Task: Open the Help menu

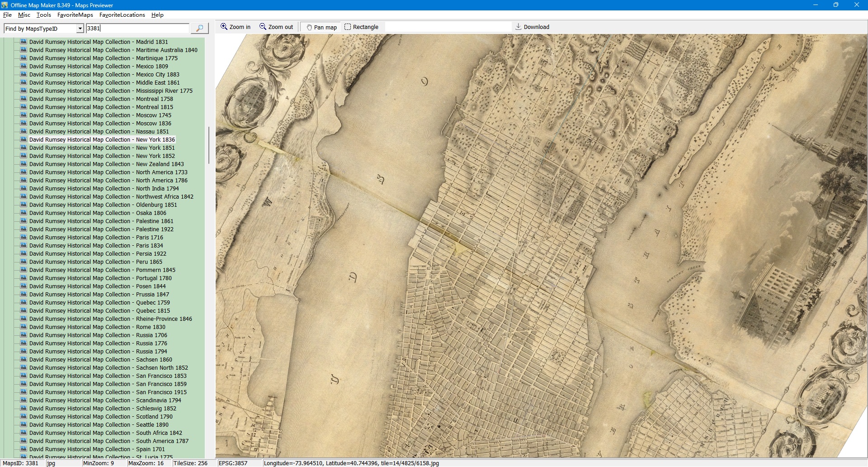Action: (x=157, y=15)
